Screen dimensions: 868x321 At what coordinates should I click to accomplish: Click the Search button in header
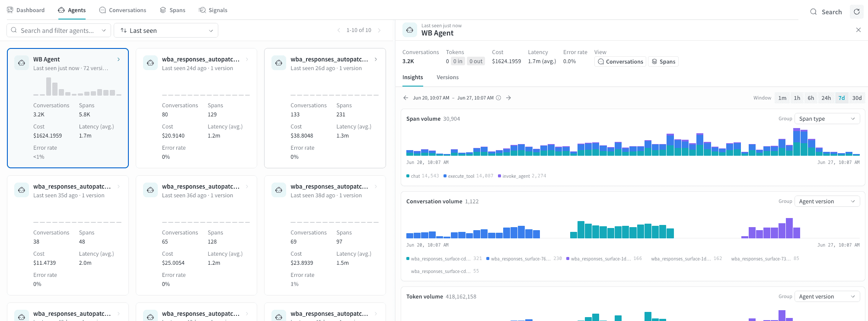[826, 12]
